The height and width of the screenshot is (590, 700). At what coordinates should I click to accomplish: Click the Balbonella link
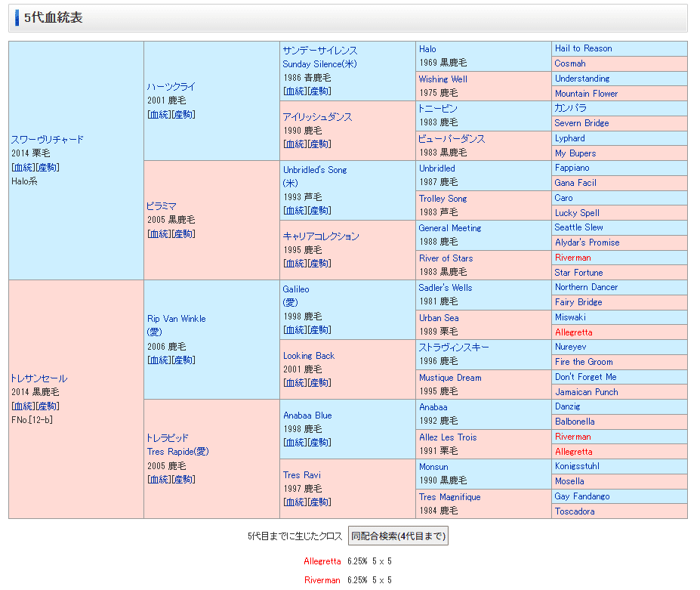pyautogui.click(x=575, y=422)
